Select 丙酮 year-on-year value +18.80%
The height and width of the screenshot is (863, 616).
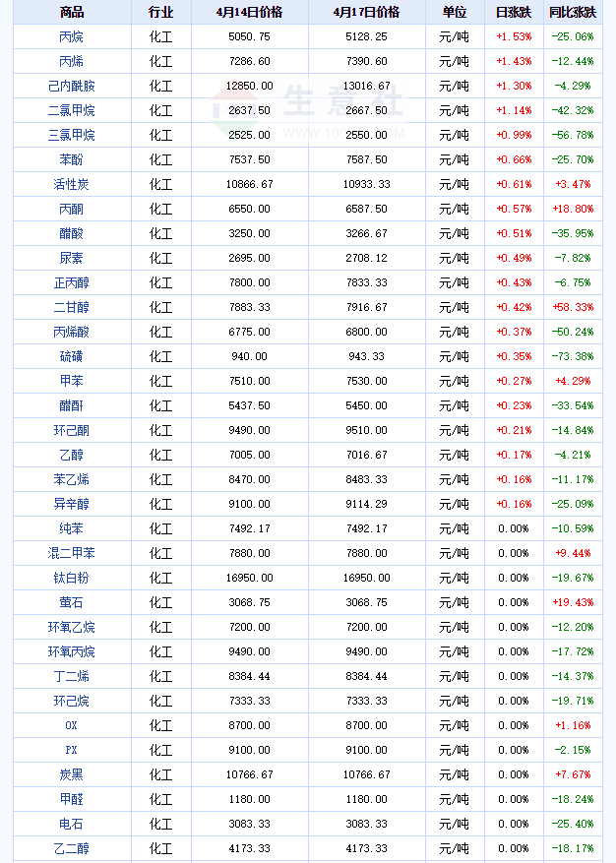[x=573, y=210]
